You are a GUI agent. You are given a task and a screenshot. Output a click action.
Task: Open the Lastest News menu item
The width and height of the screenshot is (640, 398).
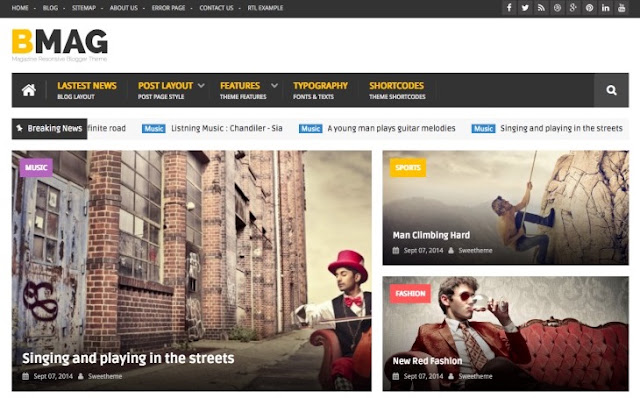click(x=87, y=90)
